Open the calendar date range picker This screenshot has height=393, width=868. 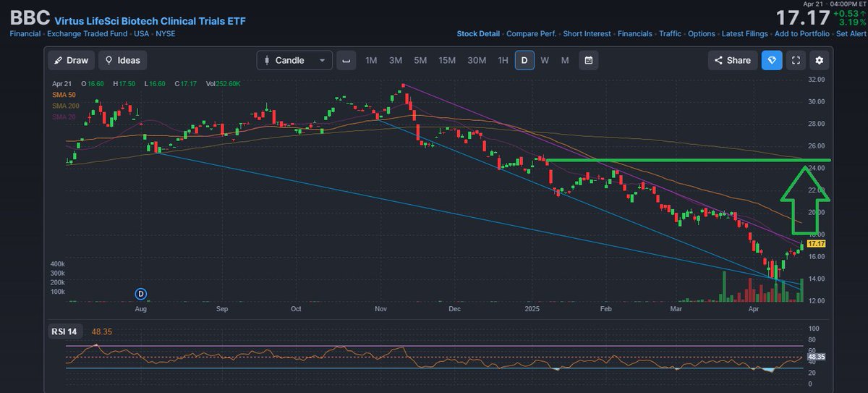pos(589,60)
